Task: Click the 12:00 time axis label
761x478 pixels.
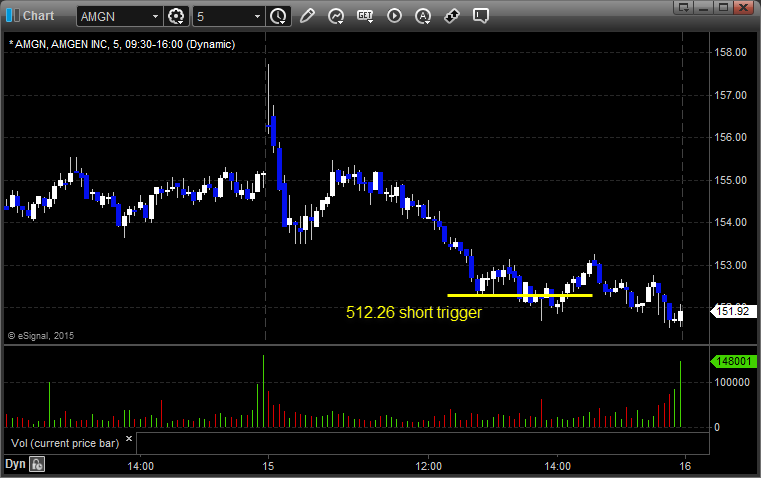Action: coord(429,466)
